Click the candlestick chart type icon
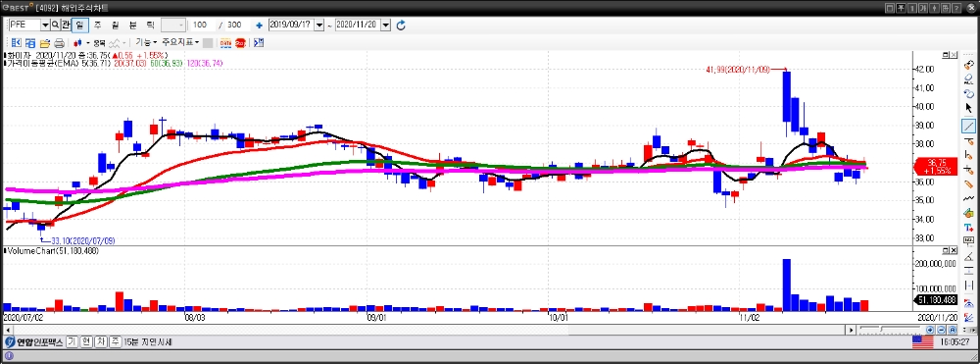Image resolution: width=980 pixels, height=364 pixels. tap(77, 43)
